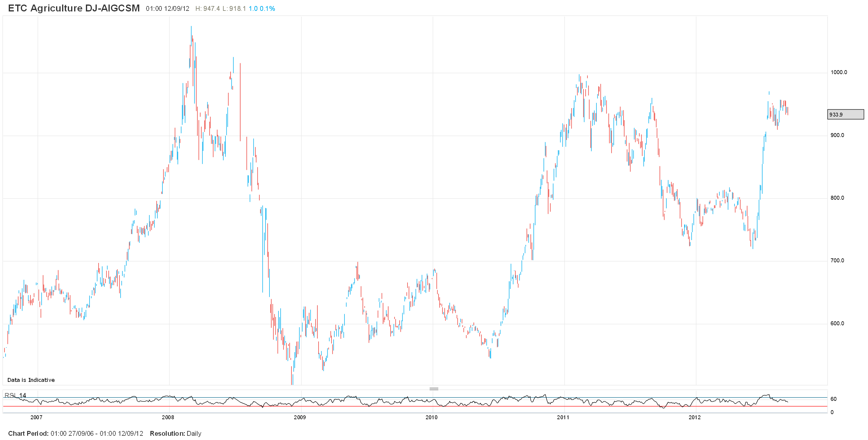Image resolution: width=868 pixels, height=440 pixels.
Task: Click the 700.0 price axis label
Action: click(x=837, y=261)
